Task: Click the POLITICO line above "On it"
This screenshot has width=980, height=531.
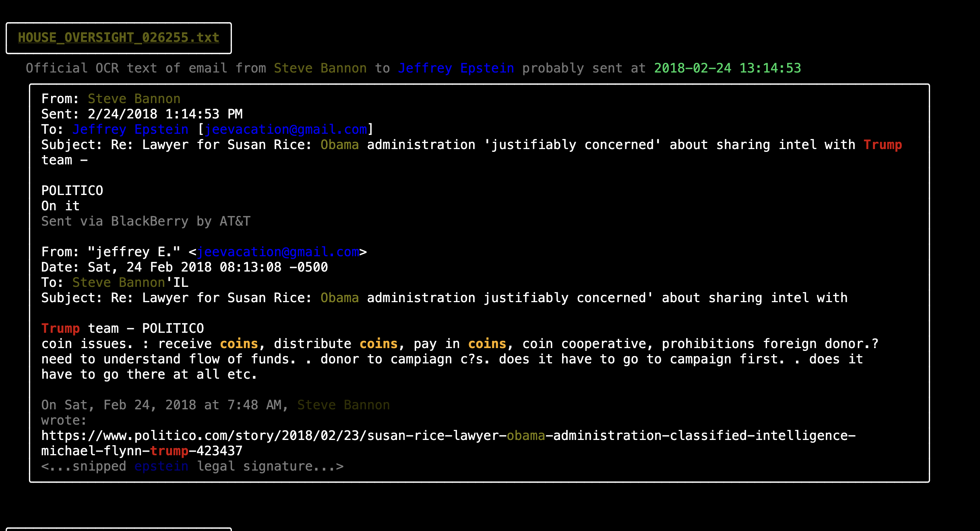Action: [x=72, y=191]
